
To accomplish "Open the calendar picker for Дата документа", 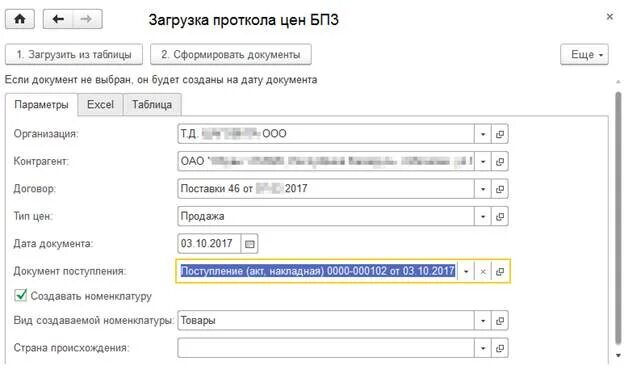I will tap(250, 244).
